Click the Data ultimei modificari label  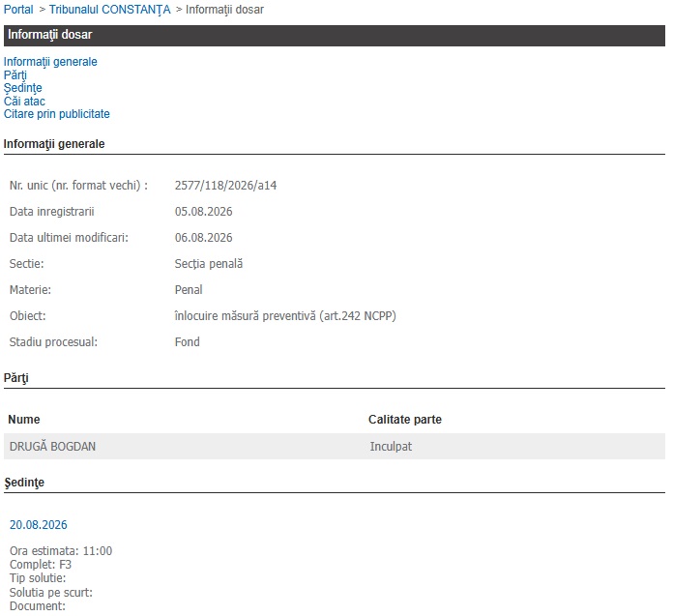(69, 238)
